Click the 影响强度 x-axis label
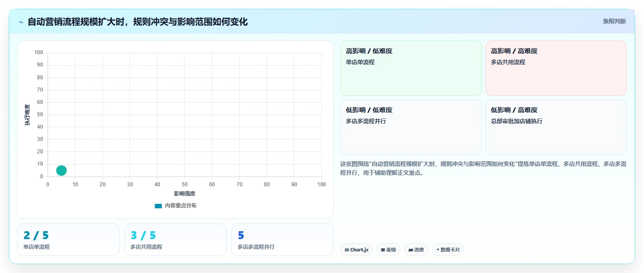644x273 pixels. point(185,194)
